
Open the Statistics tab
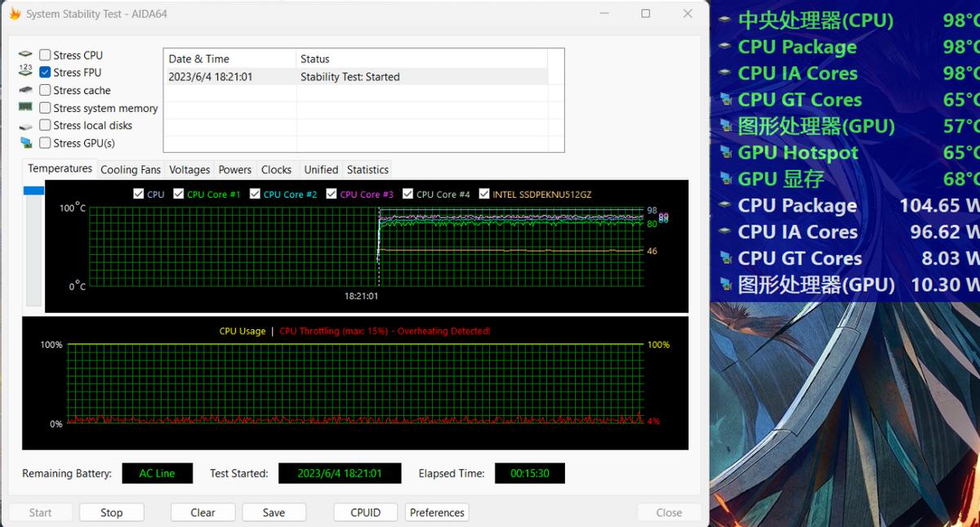coord(367,170)
